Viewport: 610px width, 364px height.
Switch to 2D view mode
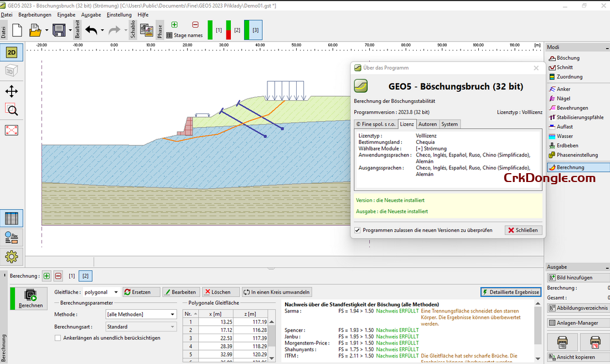coord(11,53)
